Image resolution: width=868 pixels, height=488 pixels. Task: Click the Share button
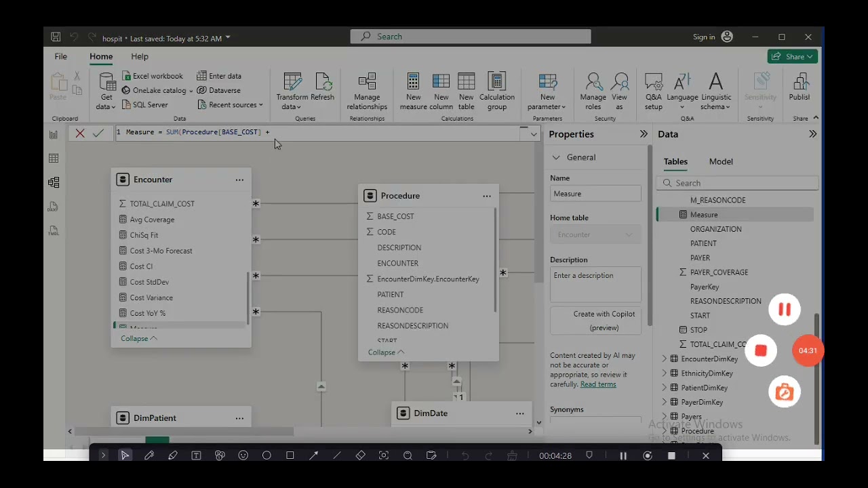[x=793, y=56]
